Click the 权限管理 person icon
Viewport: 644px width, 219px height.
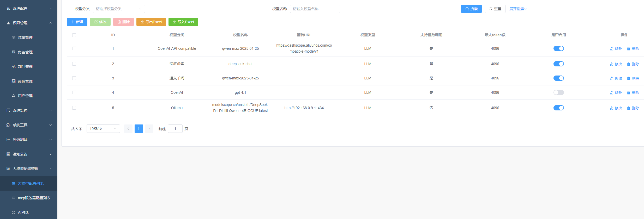pyautogui.click(x=8, y=23)
